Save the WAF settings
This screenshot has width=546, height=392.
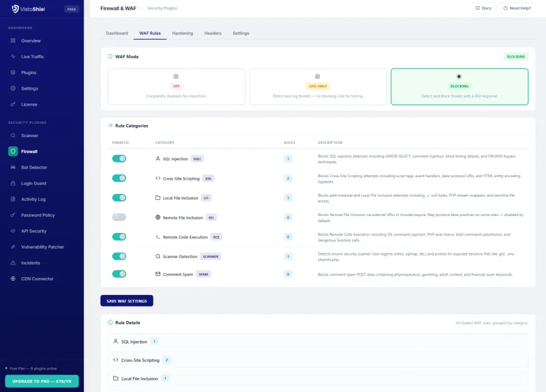pyautogui.click(x=127, y=300)
